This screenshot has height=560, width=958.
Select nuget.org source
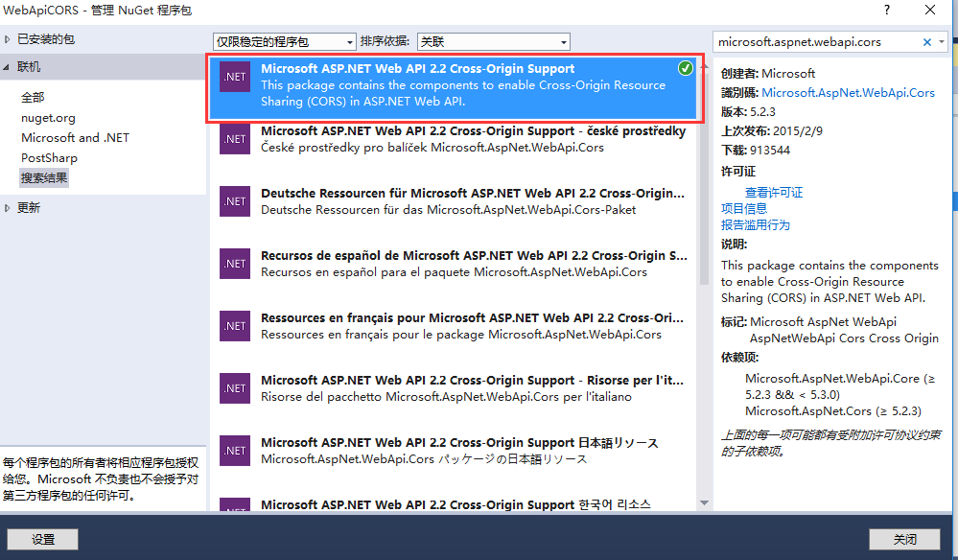[x=48, y=118]
